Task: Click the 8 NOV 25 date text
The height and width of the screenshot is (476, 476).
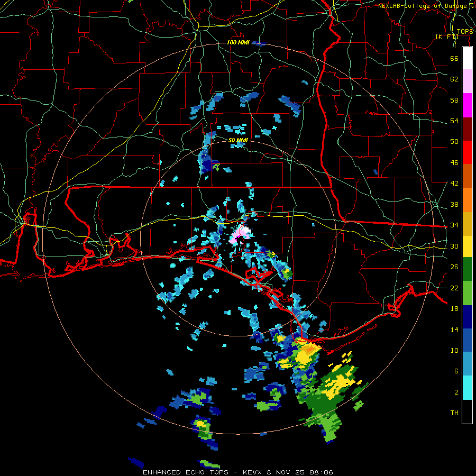Action: (286, 472)
